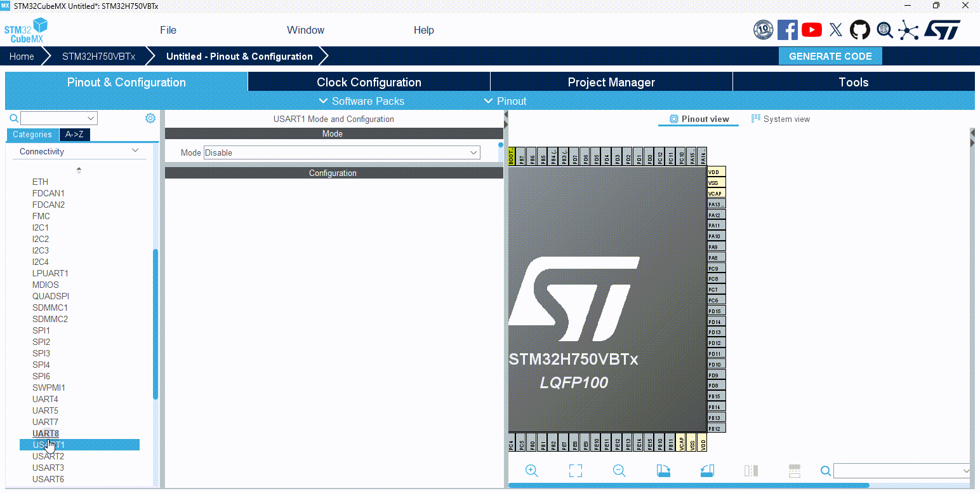The image size is (980, 493).
Task: Select UART4 in the peripheral list
Action: [x=45, y=399]
